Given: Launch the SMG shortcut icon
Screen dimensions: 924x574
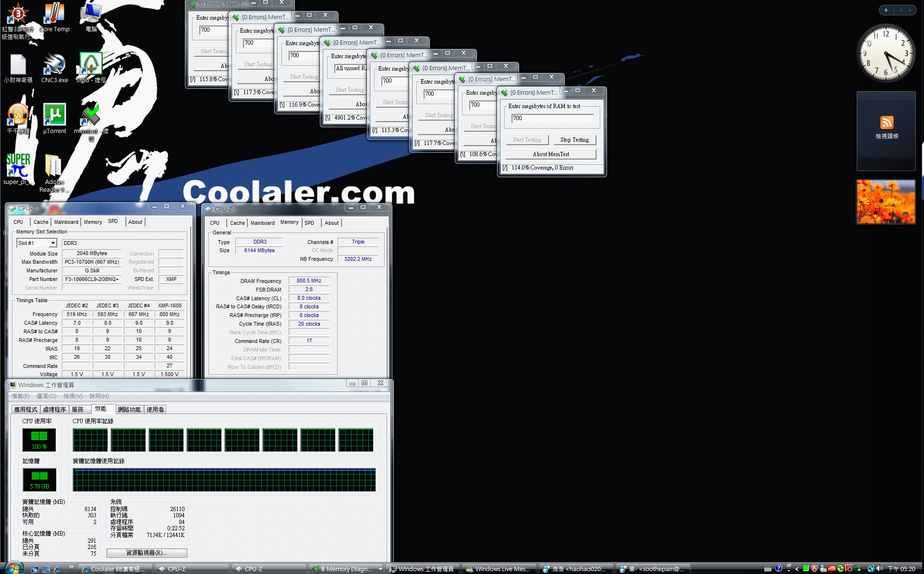Looking at the screenshot, I should [x=91, y=68].
